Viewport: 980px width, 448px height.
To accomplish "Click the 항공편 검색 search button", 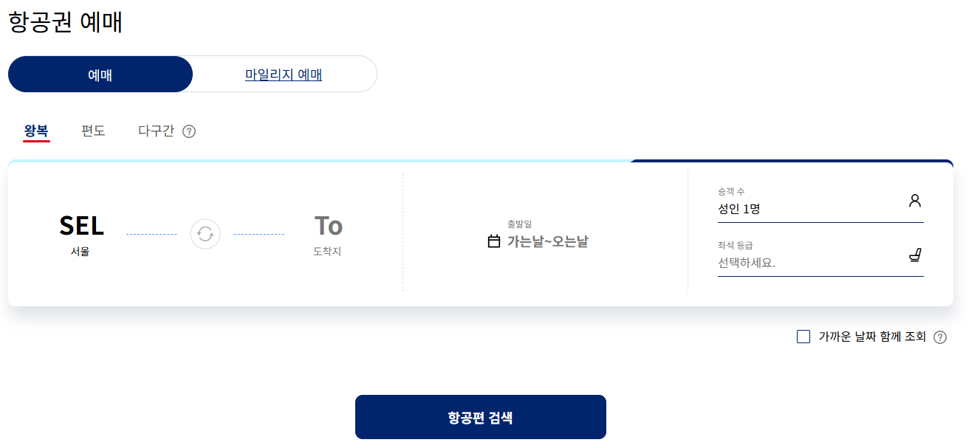I will (480, 416).
